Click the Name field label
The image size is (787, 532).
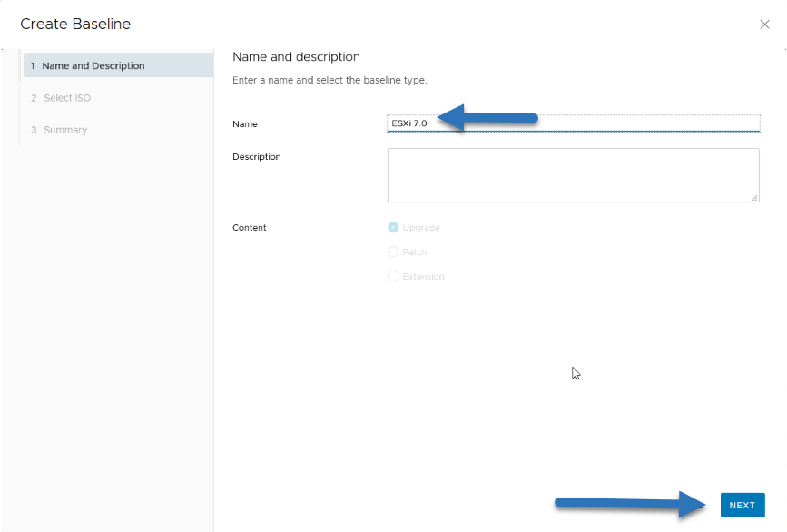point(245,124)
